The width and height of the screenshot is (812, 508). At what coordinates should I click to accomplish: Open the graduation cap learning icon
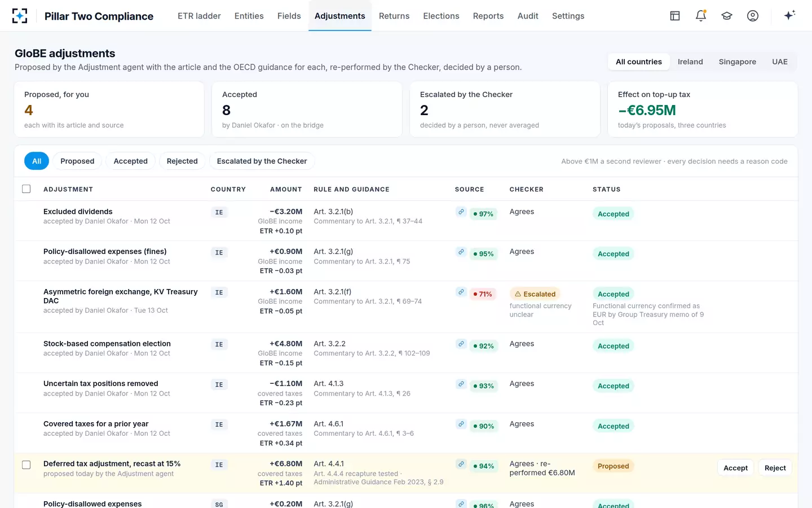[x=727, y=16]
